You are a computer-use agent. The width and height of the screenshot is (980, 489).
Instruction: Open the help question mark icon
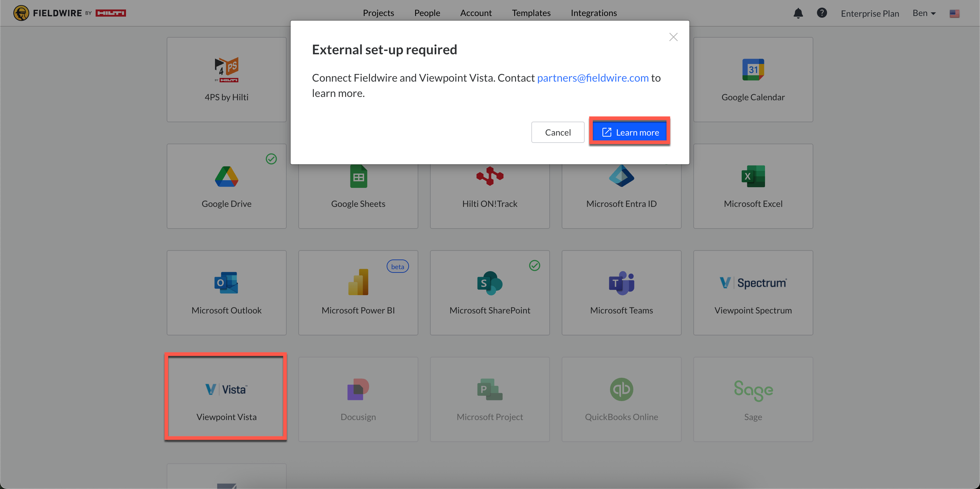pyautogui.click(x=821, y=13)
